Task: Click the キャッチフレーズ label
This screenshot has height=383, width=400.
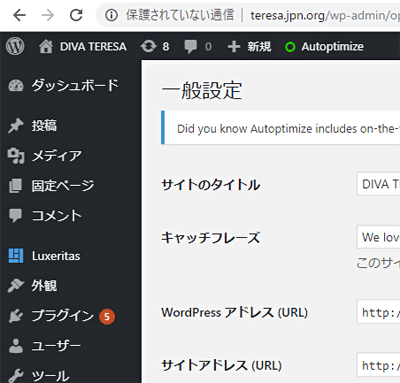Action: pos(210,238)
